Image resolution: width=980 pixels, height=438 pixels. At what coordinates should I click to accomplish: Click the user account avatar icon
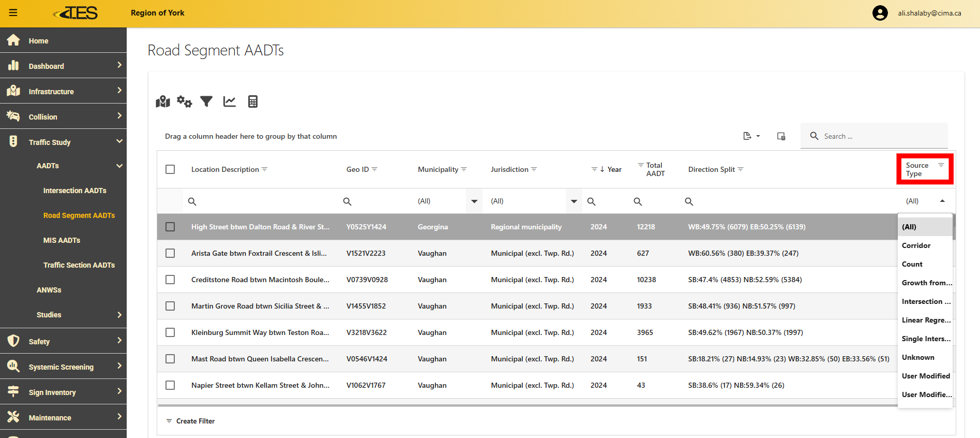click(880, 13)
